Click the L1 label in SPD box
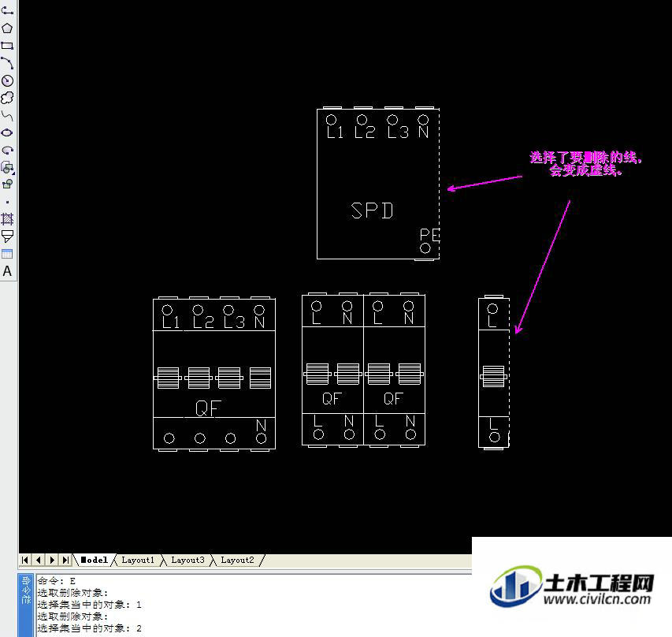The width and height of the screenshot is (672, 637). (335, 132)
